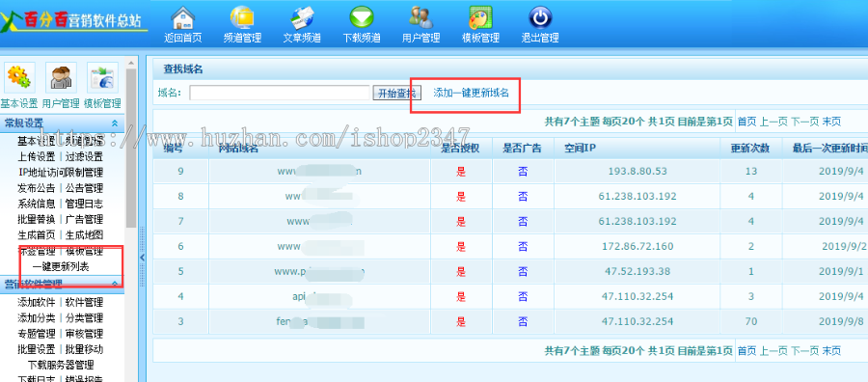Open 广告管理 in sidebar

tap(84, 219)
